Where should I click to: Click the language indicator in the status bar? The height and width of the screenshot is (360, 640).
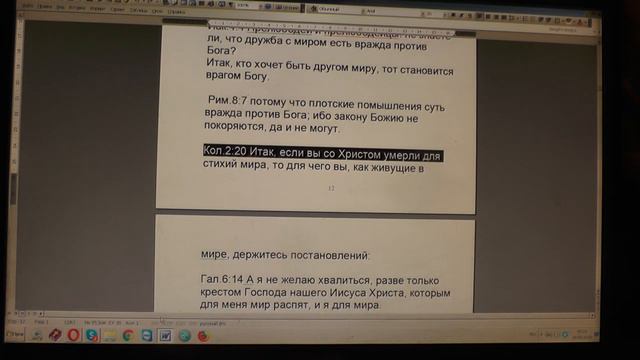(213, 323)
